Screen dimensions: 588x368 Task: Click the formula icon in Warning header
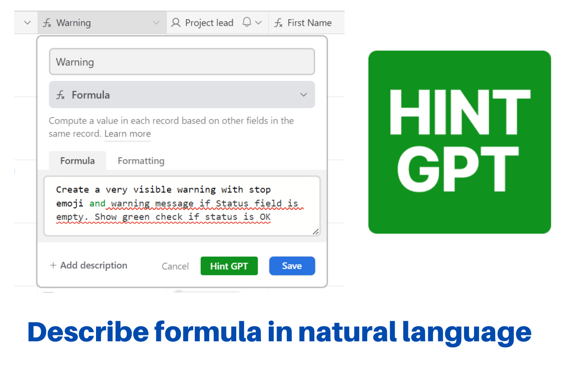(x=47, y=23)
